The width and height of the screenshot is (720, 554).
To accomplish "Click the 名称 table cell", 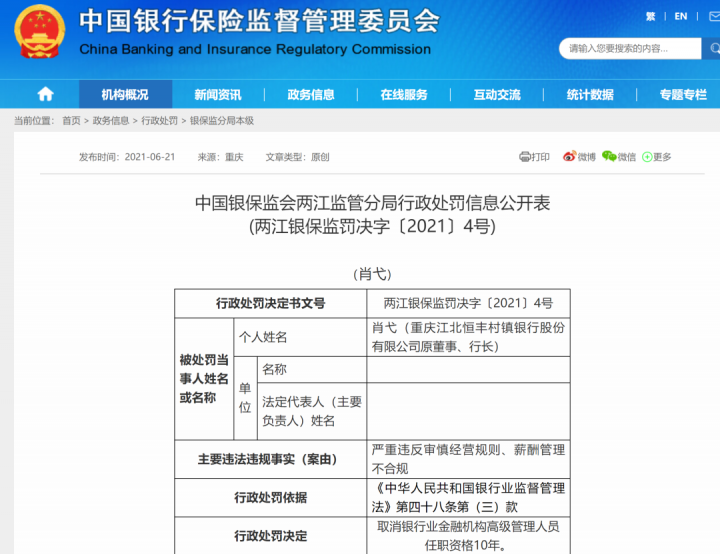I will [x=312, y=369].
